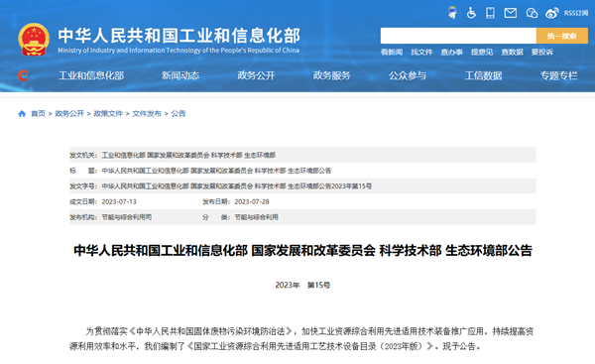This screenshot has height=364, width=595.
Task: Select the 找文件 search shortcut
Action: click(x=421, y=52)
